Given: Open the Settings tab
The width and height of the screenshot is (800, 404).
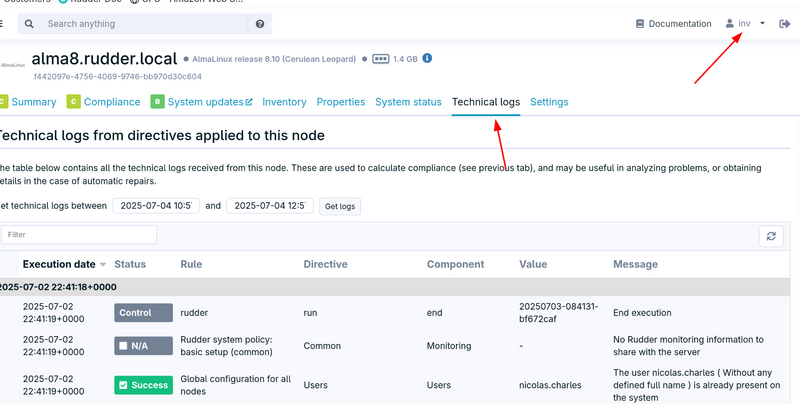Looking at the screenshot, I should [x=549, y=102].
